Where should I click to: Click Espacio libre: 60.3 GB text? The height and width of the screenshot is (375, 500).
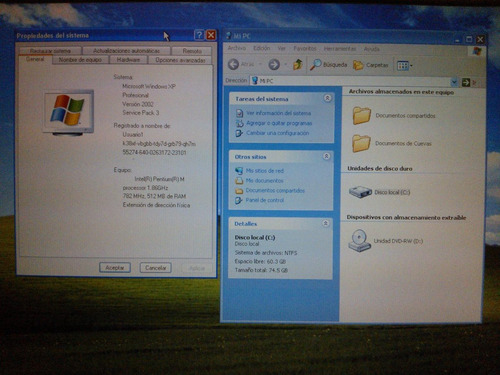pos(260,261)
